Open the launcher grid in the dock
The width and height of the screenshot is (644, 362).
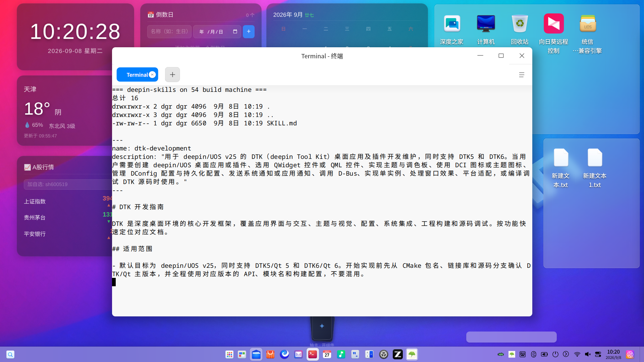(229, 354)
